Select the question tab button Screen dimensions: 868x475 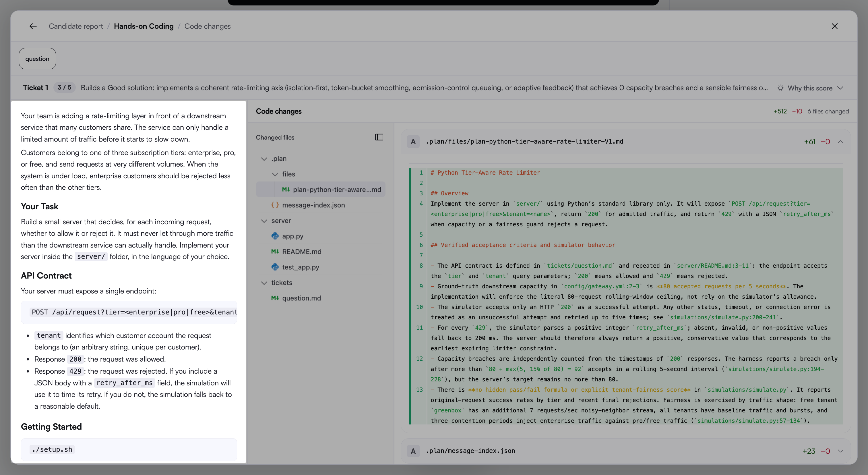click(x=37, y=59)
